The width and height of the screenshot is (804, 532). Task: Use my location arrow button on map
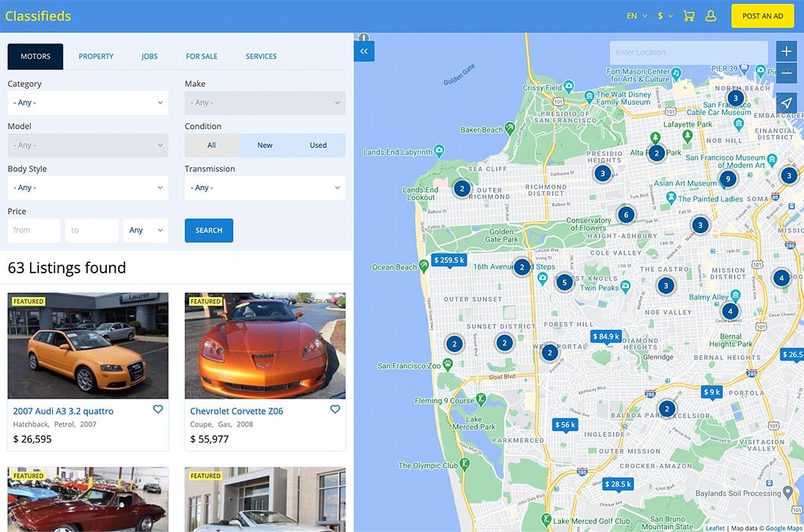point(786,103)
